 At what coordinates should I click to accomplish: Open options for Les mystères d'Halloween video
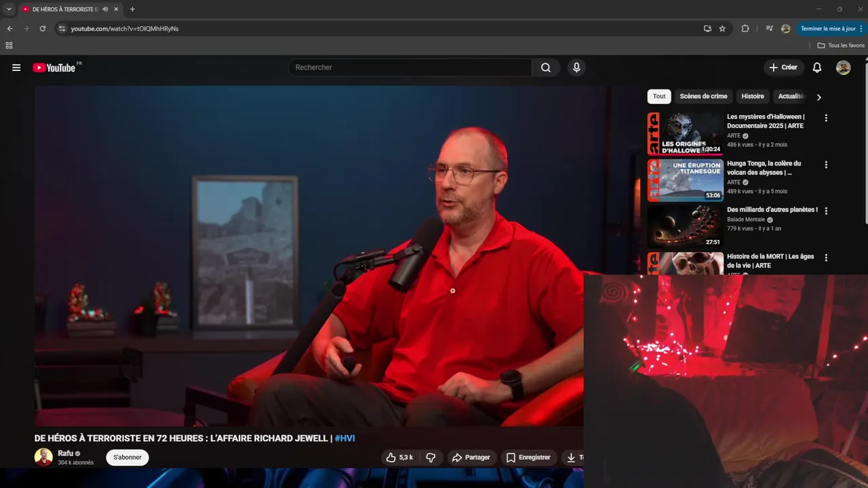(x=826, y=118)
